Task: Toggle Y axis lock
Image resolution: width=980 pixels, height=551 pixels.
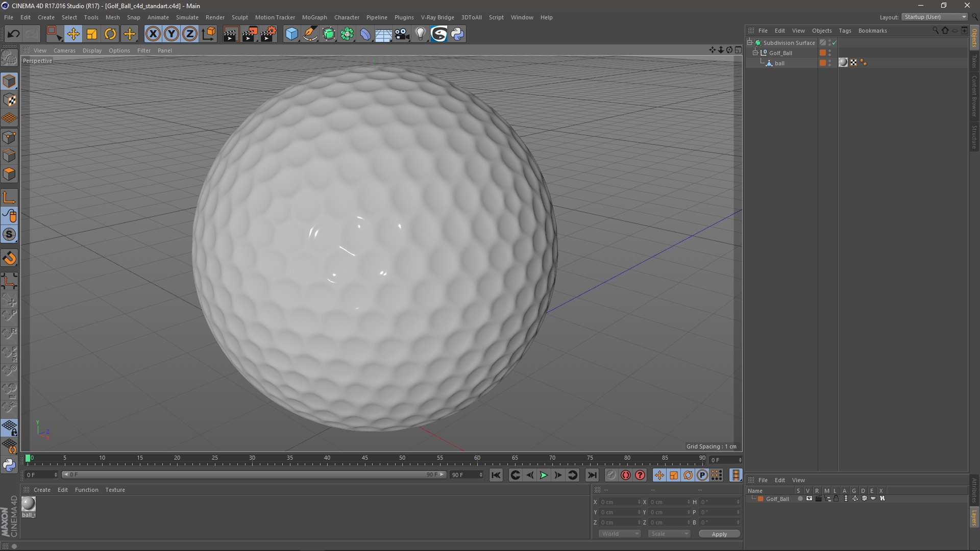Action: coord(171,34)
